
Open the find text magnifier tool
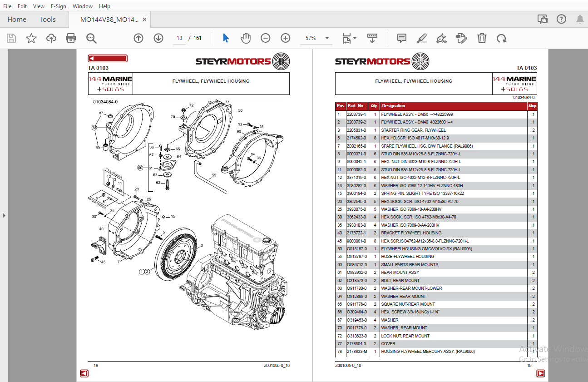point(91,38)
